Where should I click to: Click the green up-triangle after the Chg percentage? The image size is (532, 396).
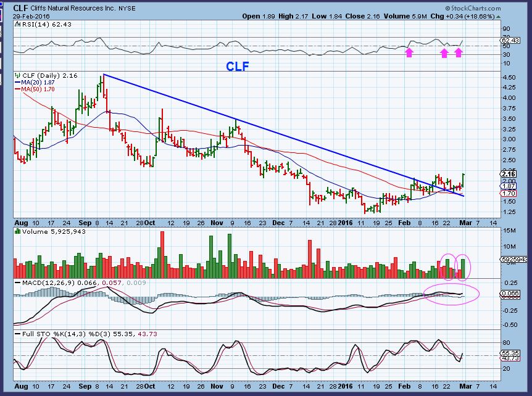[498, 16]
